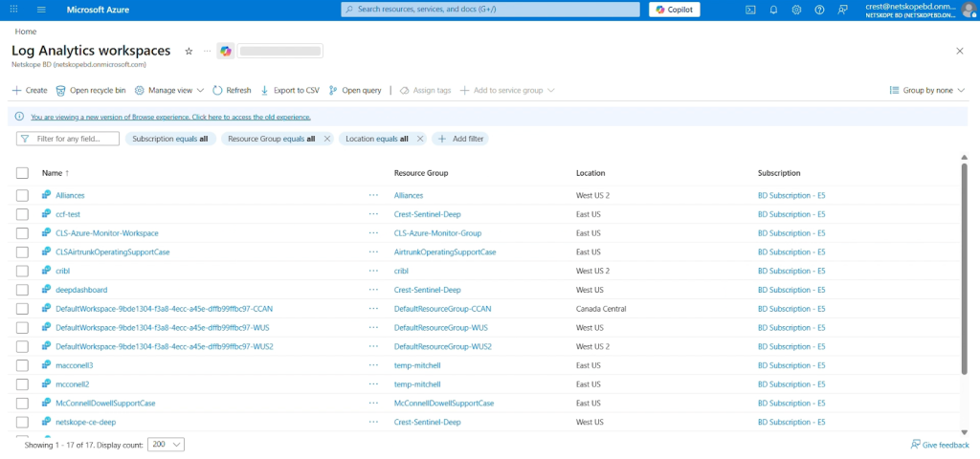Remove the Location filter
Viewport: 980px width, 459px height.
point(420,140)
